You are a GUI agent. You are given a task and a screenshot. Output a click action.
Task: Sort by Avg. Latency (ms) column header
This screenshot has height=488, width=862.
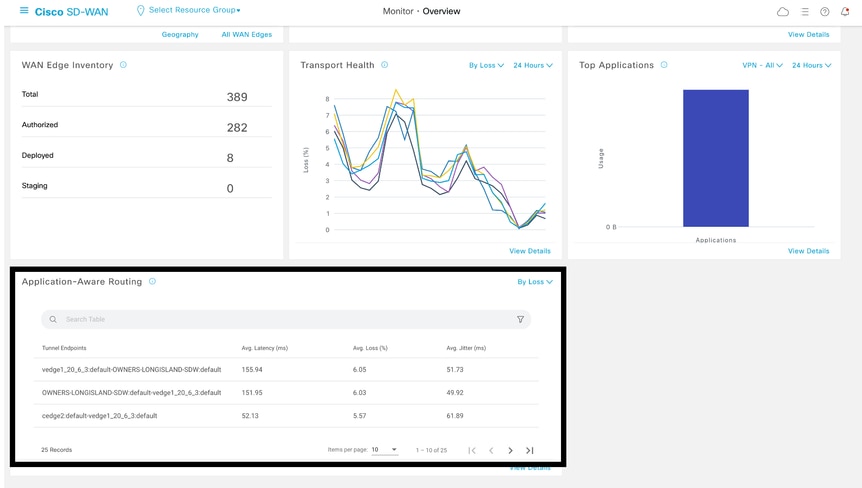tap(264, 348)
